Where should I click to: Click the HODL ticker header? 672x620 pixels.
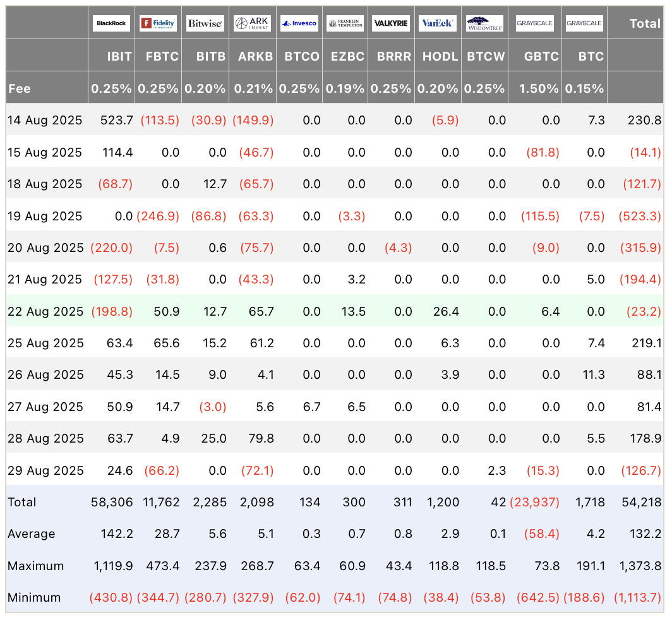440,56
